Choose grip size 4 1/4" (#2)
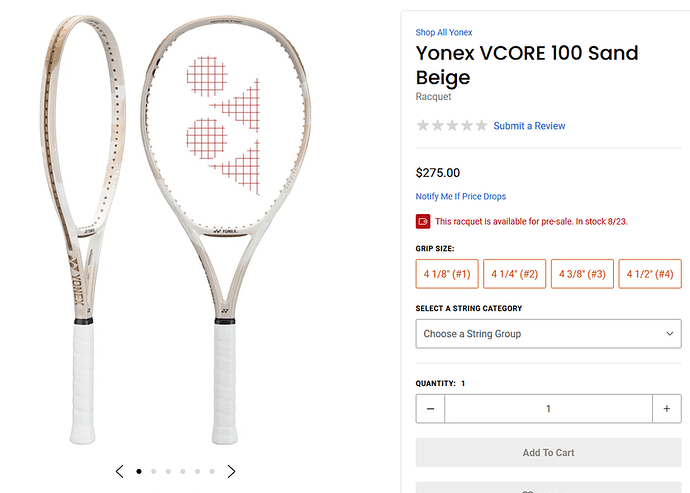Screen dimensions: 690x493 point(515,274)
